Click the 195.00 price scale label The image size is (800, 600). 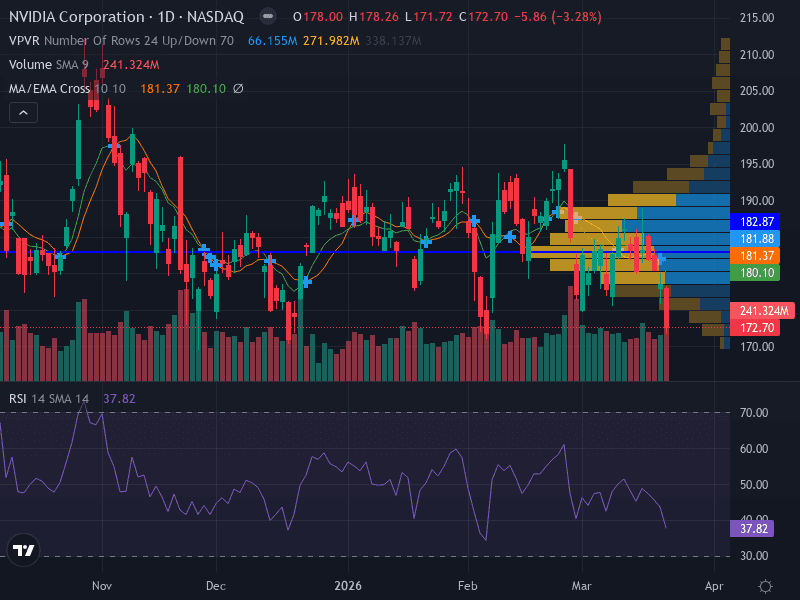click(x=757, y=164)
